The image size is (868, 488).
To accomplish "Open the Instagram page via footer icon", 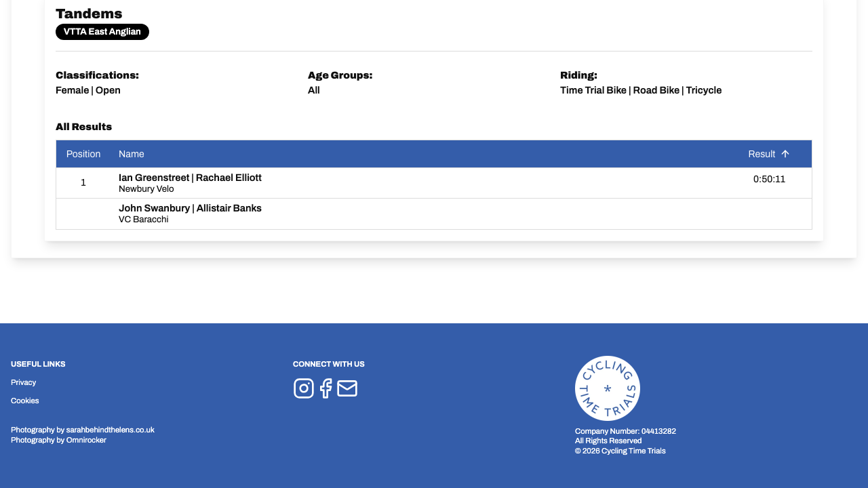I will pos(303,387).
